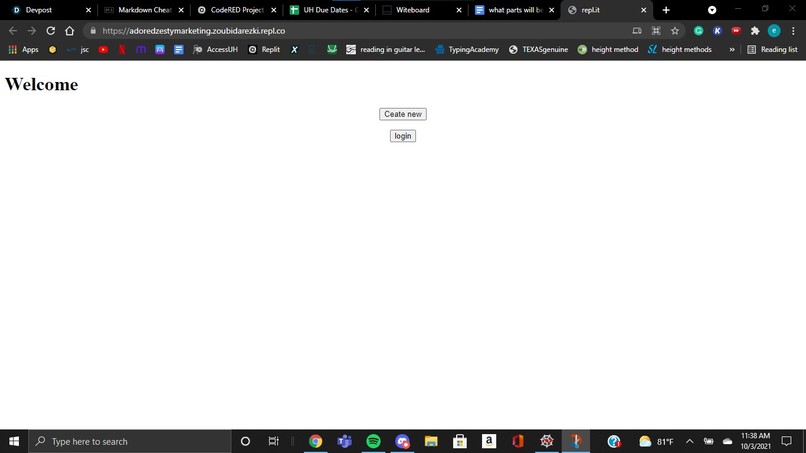Image resolution: width=806 pixels, height=453 pixels.
Task: Open the Apps bookmark shortcut
Action: 24,49
